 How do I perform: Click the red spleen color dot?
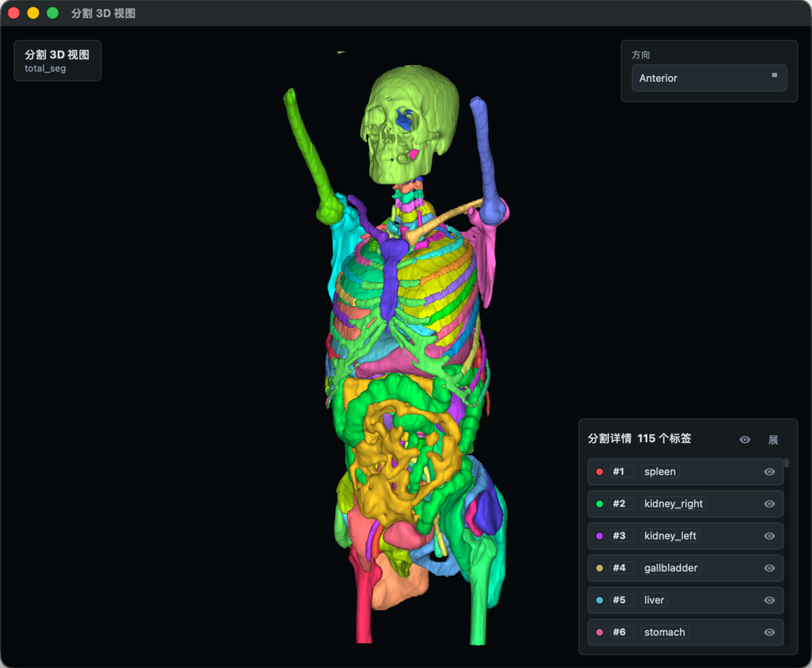coord(600,472)
